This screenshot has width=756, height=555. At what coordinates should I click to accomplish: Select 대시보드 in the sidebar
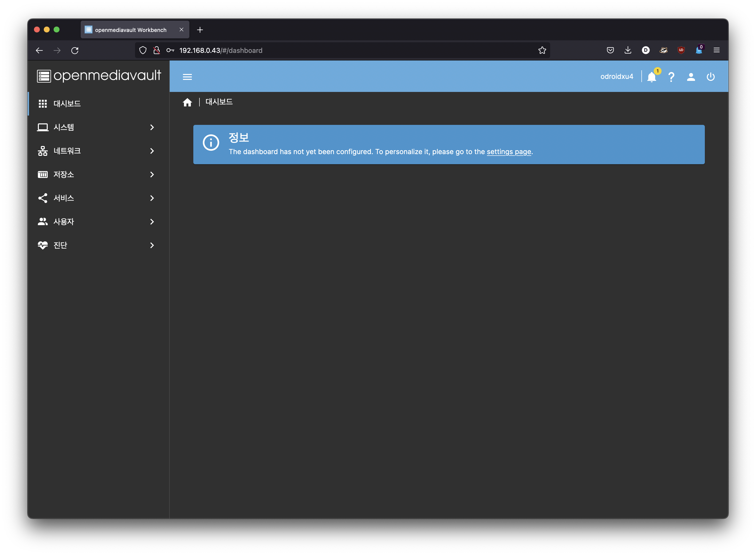[x=67, y=103]
